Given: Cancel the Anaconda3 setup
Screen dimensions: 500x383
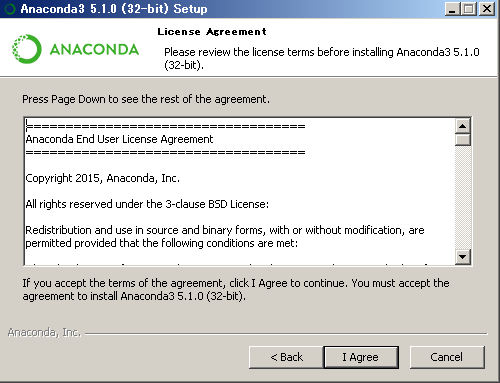Looking at the screenshot, I should point(447,357).
